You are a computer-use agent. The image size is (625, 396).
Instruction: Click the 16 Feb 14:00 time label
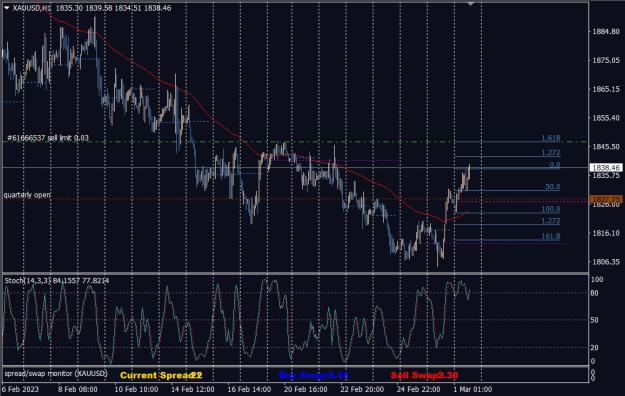pos(249,389)
